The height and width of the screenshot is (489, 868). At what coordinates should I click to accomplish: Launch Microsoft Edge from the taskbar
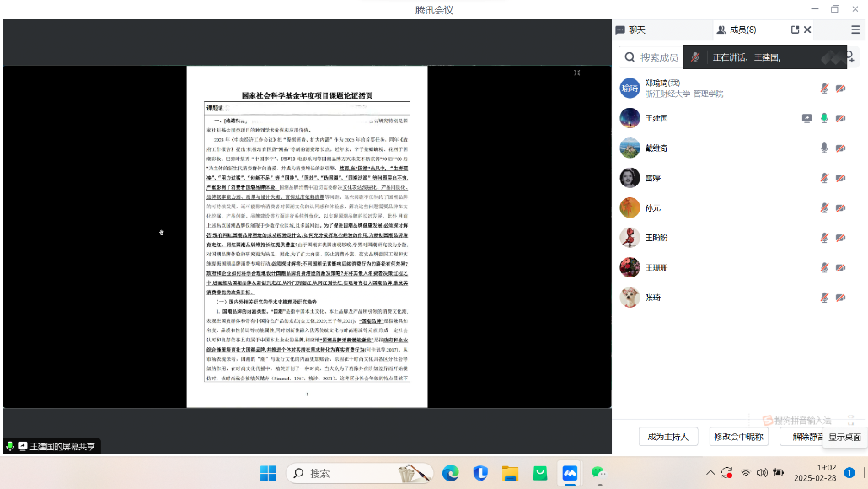coord(451,473)
